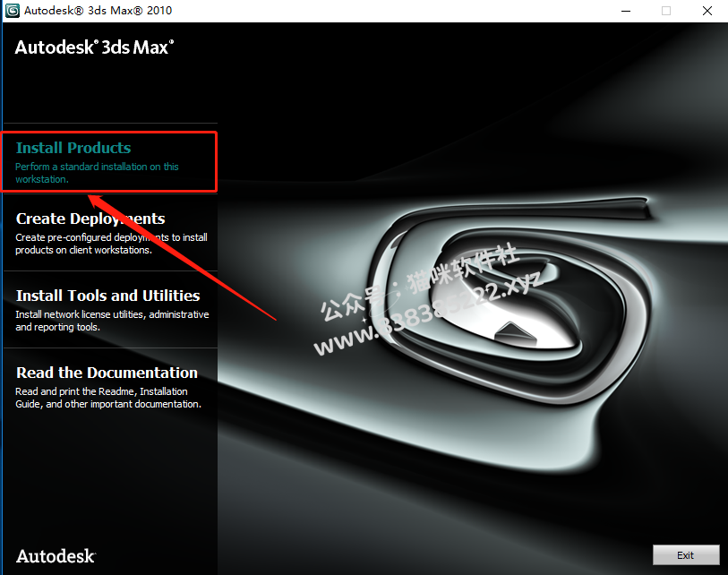This screenshot has width=728, height=575.
Task: Minimize the installer window
Action: (626, 11)
